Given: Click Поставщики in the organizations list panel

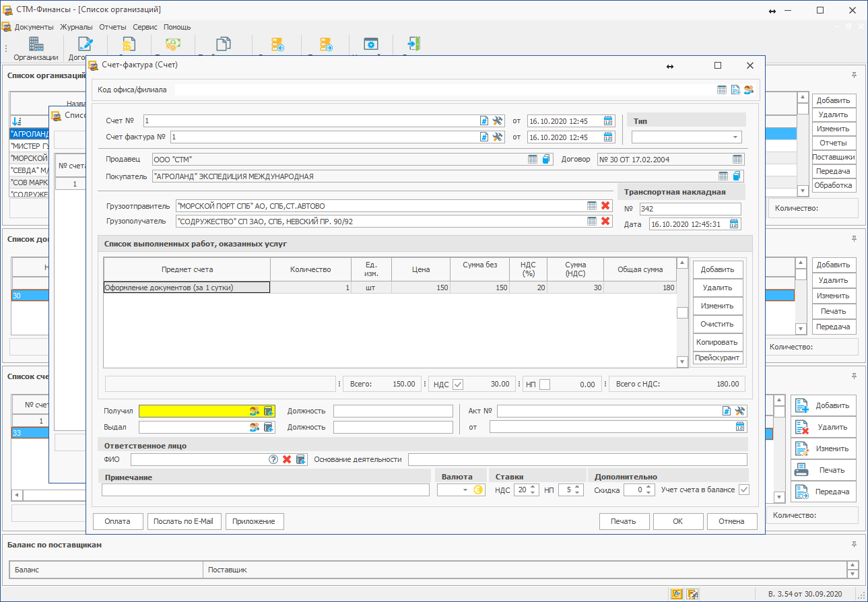Looking at the screenshot, I should point(834,157).
